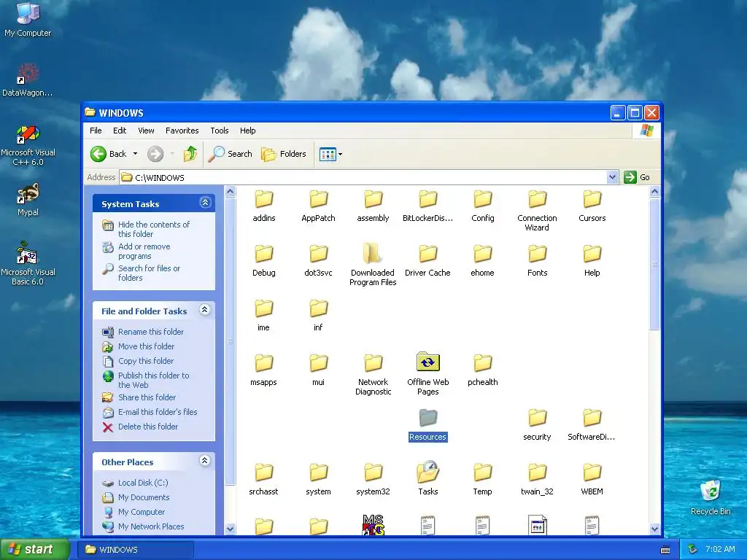Go to My Network Places
The width and height of the screenshot is (747, 560).
click(x=151, y=526)
